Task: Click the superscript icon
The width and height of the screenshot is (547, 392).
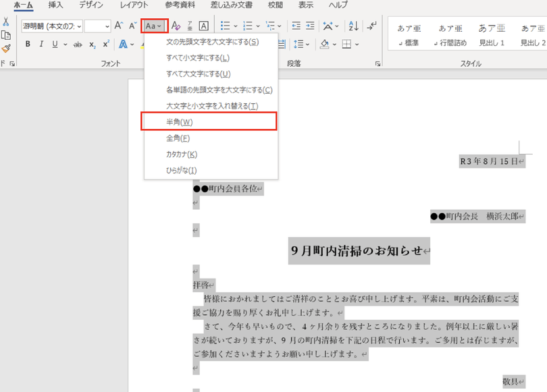Action: [105, 44]
